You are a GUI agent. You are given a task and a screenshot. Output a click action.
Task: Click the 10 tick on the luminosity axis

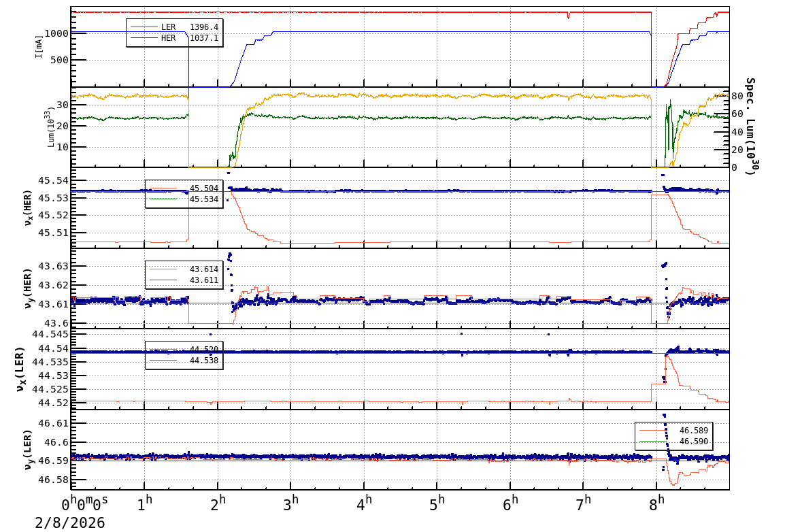[62, 147]
